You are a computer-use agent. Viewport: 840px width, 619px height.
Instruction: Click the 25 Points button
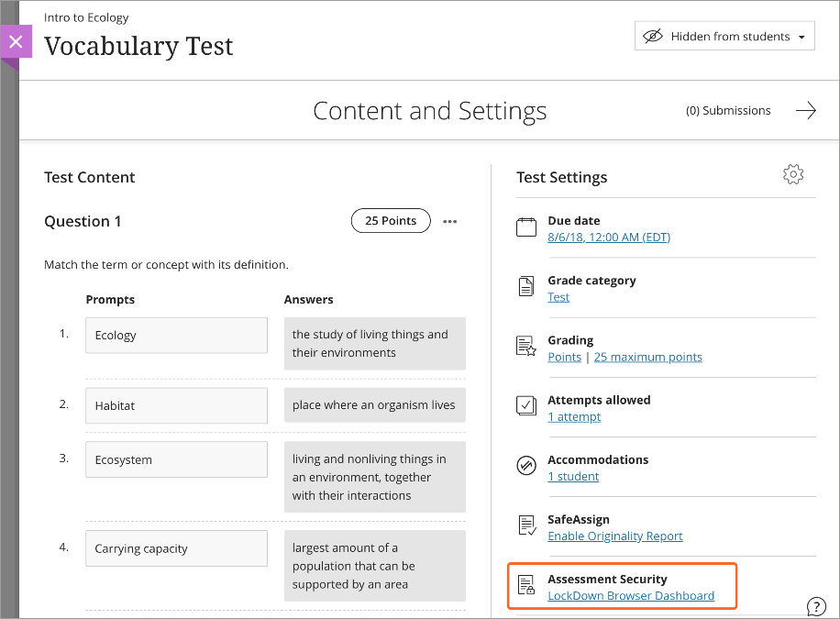tap(391, 220)
